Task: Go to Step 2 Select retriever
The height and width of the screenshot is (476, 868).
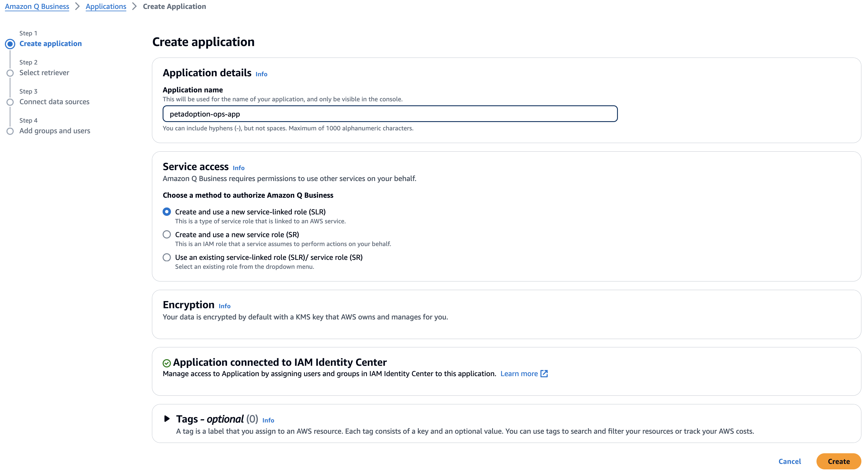Action: 45,73
